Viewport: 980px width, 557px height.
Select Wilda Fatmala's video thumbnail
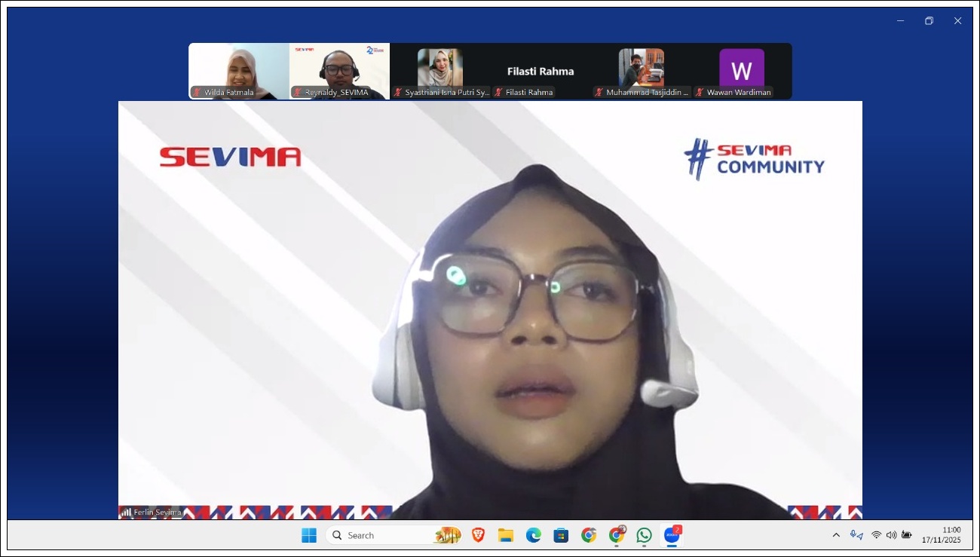pos(239,69)
